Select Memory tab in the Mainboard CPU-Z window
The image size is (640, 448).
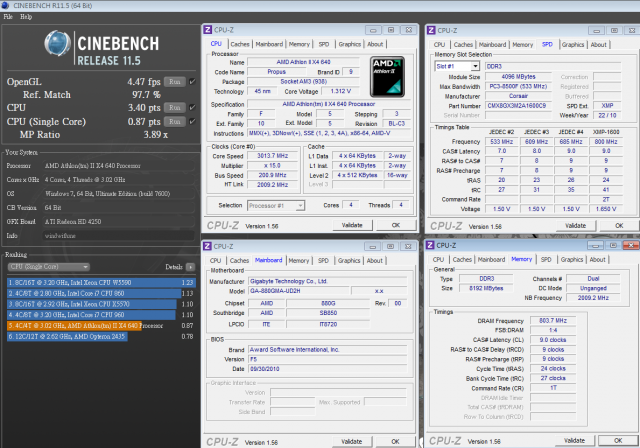tap(299, 260)
